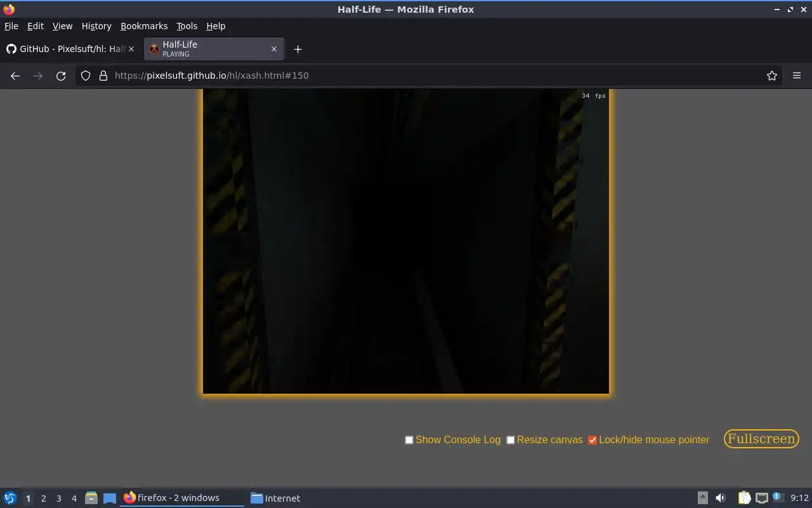Open the Help menu
812x508 pixels.
point(216,26)
